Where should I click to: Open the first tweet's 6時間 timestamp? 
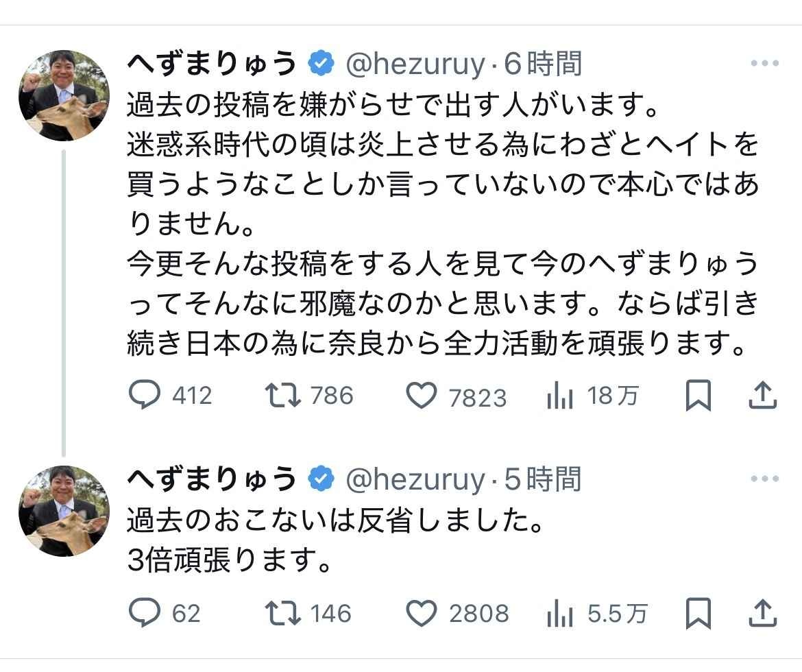pyautogui.click(x=543, y=64)
